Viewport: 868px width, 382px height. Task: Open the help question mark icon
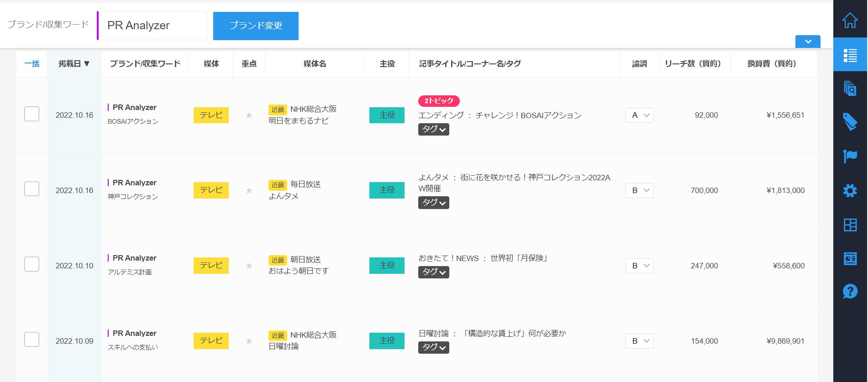[850, 291]
